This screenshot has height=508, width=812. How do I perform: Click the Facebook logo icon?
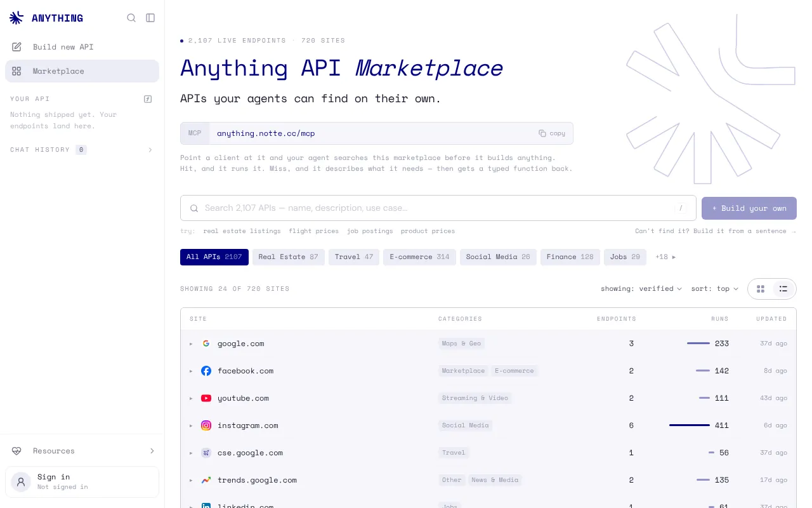[206, 371]
